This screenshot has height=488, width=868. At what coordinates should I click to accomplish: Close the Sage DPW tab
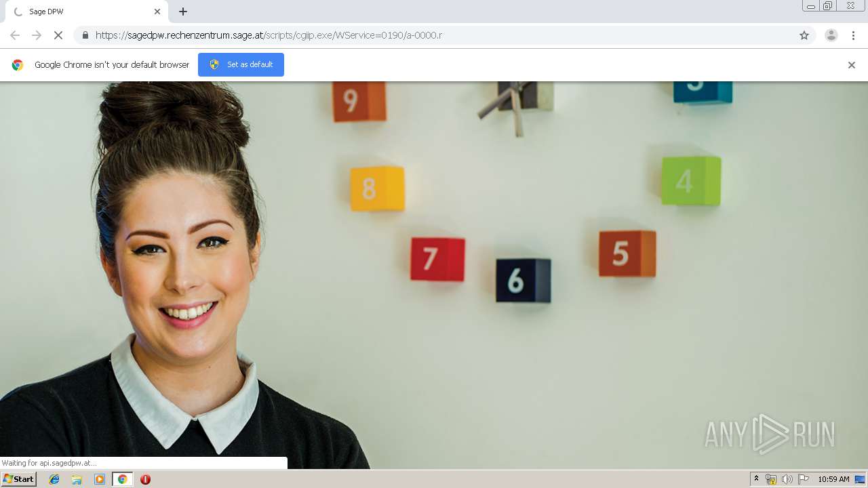point(157,12)
